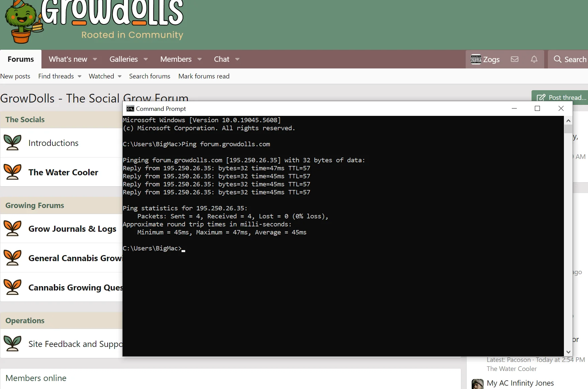Click the Post thread pencil icon
The image size is (588, 389).
(x=541, y=98)
